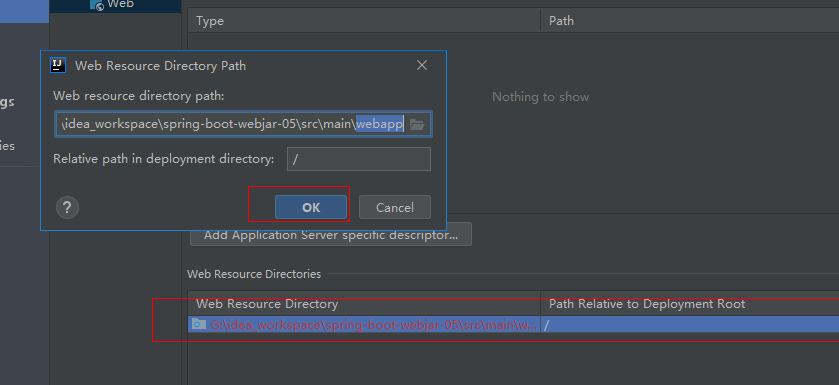
Task: Close the Web Resource Directory Path dialog
Action: coord(422,65)
